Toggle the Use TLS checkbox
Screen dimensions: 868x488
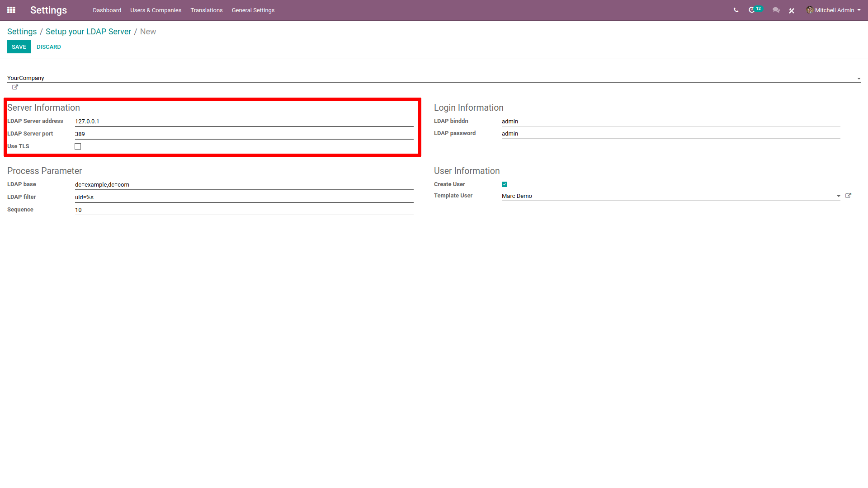coord(78,146)
